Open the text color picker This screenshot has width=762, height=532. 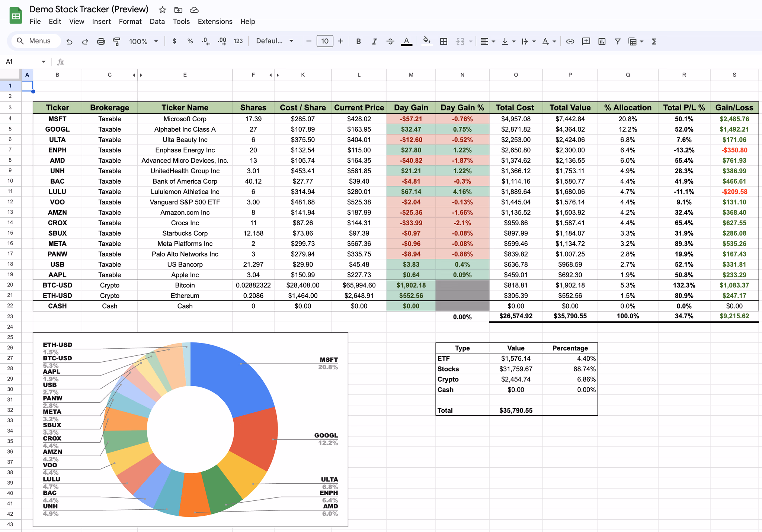tap(406, 41)
